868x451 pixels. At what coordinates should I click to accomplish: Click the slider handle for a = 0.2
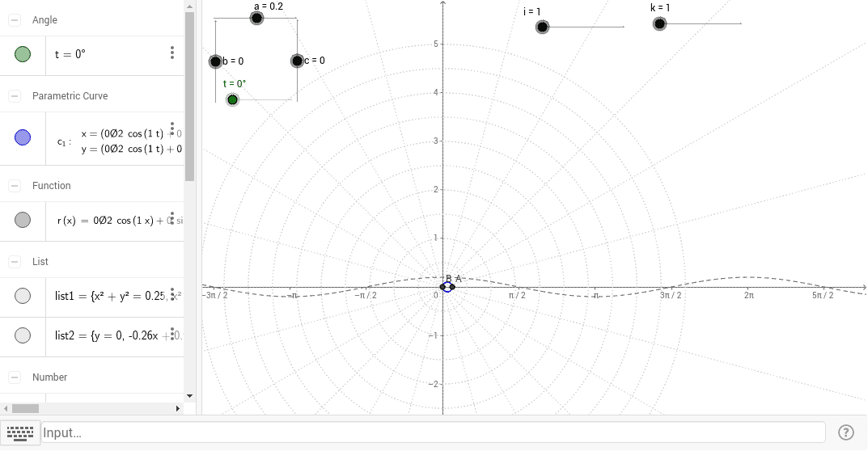click(256, 19)
